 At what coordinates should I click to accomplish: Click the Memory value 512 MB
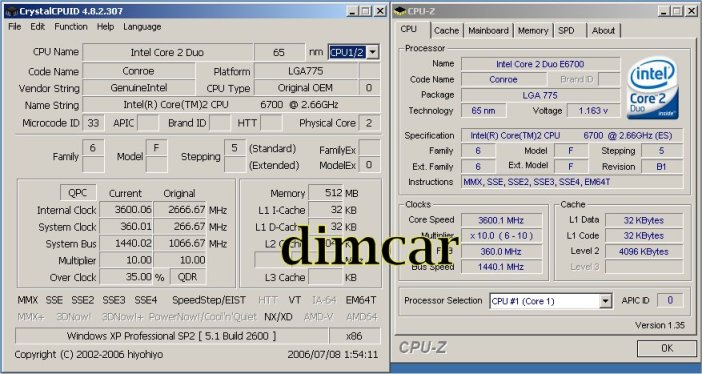[x=326, y=193]
